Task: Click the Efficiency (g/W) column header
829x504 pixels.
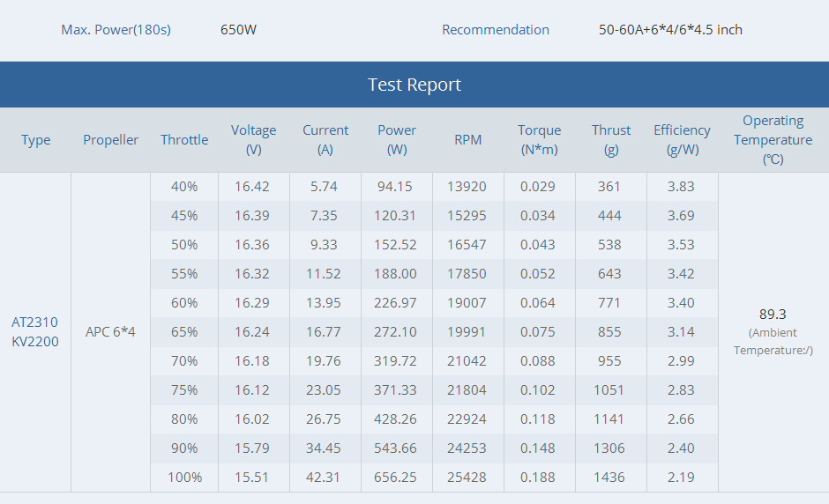Action: pyautogui.click(x=682, y=140)
